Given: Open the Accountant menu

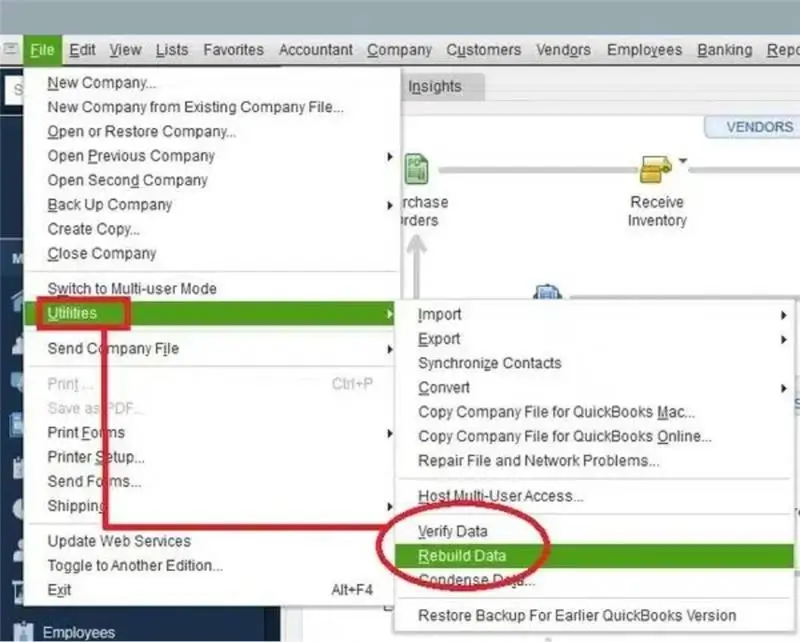Looking at the screenshot, I should (x=316, y=50).
